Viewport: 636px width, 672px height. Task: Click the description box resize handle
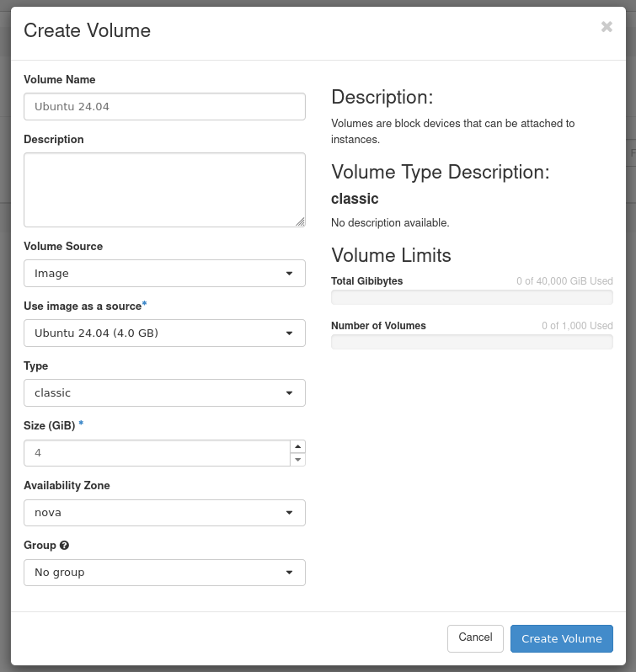[x=300, y=221]
